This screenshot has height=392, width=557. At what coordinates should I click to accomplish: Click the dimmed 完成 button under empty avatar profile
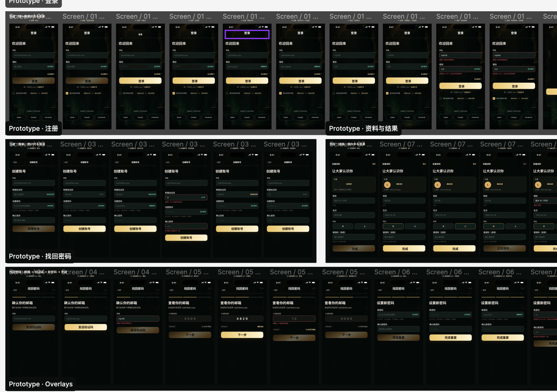(x=354, y=249)
